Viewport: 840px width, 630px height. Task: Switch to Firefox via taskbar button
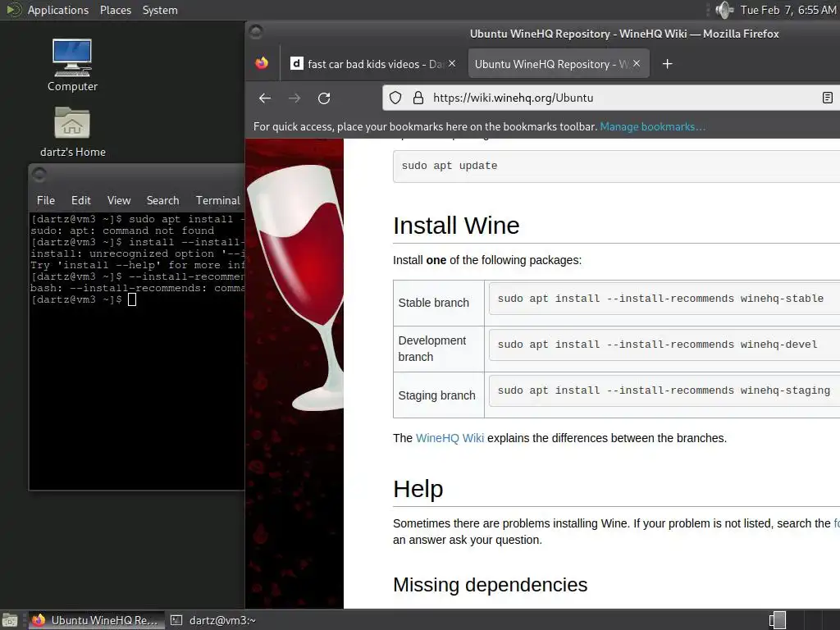tap(95, 620)
